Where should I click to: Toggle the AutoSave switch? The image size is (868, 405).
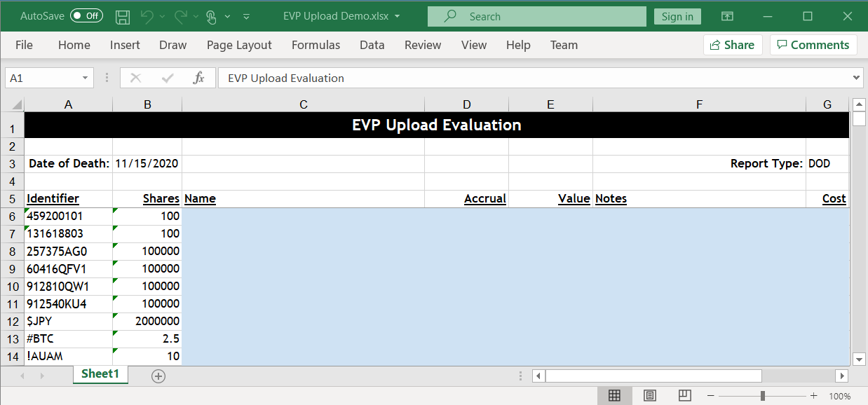pos(86,16)
